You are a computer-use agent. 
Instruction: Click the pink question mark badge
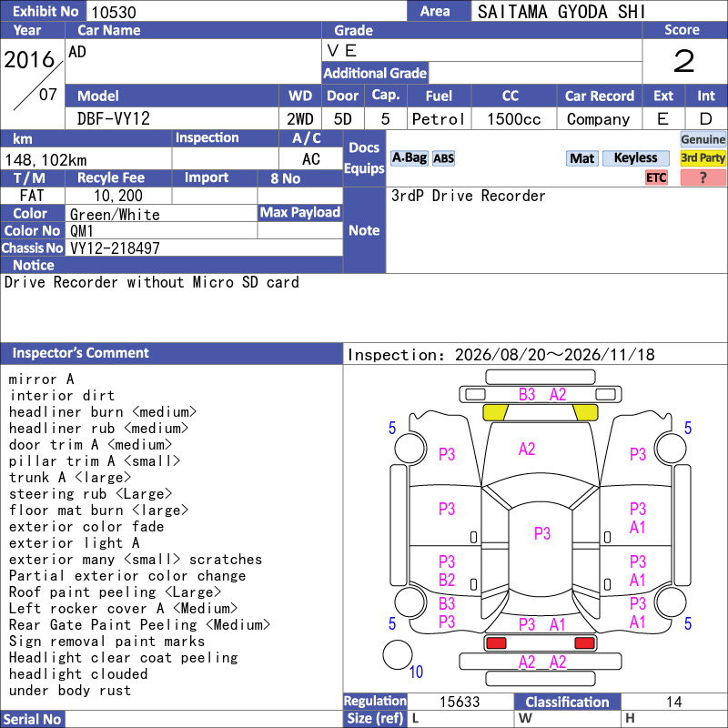703,177
